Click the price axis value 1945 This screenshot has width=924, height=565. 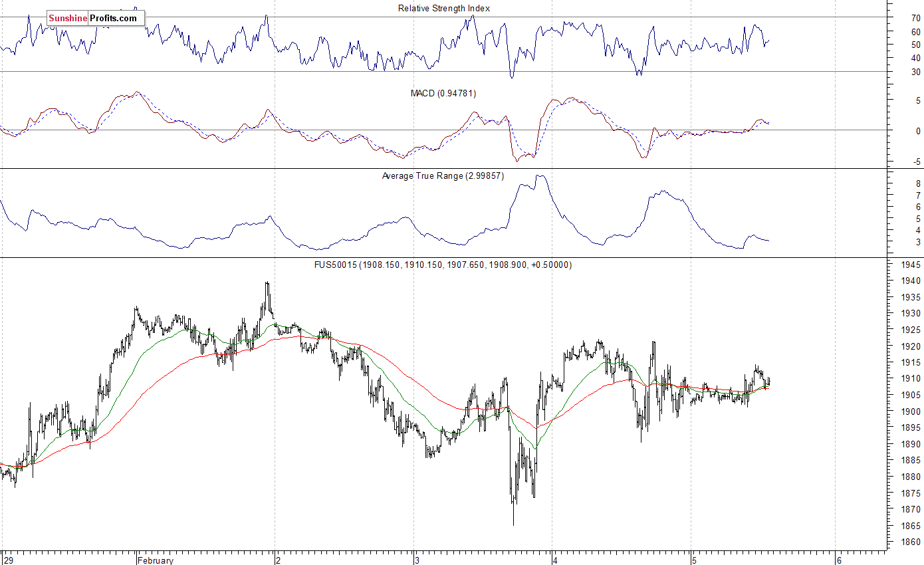coord(912,265)
